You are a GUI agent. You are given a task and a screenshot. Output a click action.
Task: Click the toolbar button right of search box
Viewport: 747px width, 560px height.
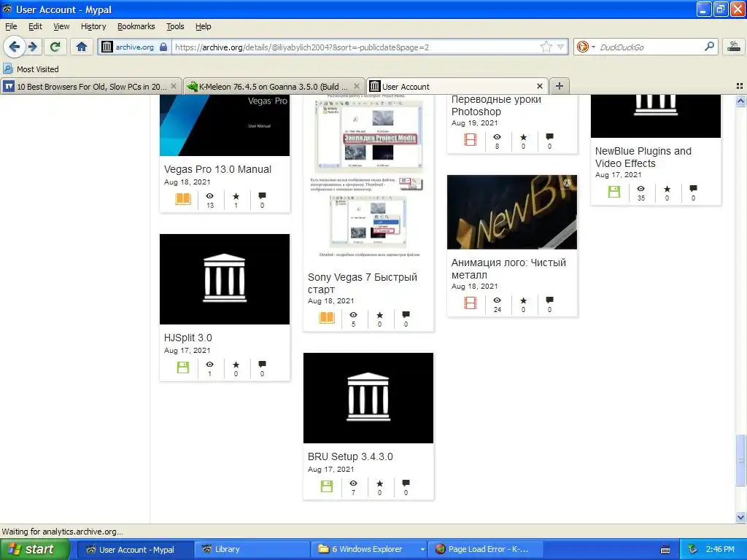tap(734, 47)
